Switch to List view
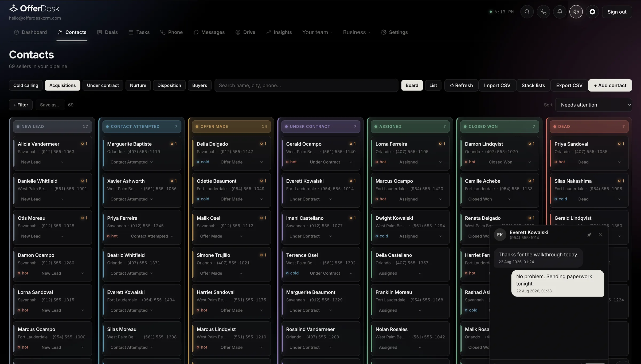641x364 pixels. (433, 85)
